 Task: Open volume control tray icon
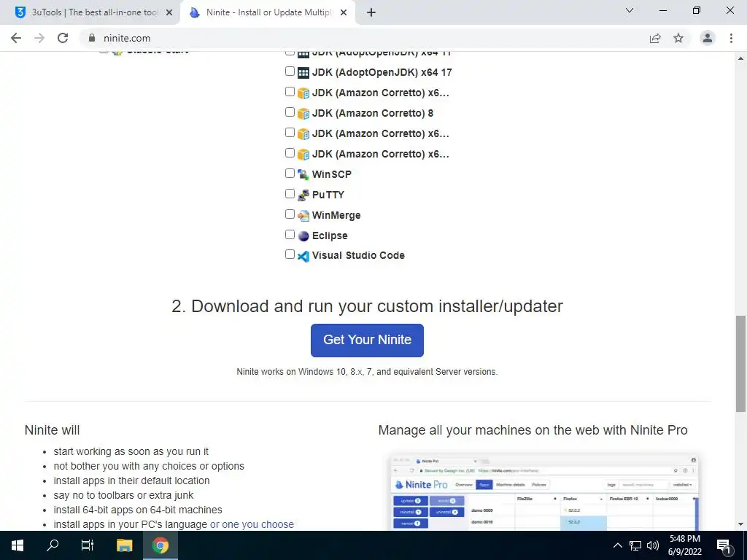tap(653, 545)
